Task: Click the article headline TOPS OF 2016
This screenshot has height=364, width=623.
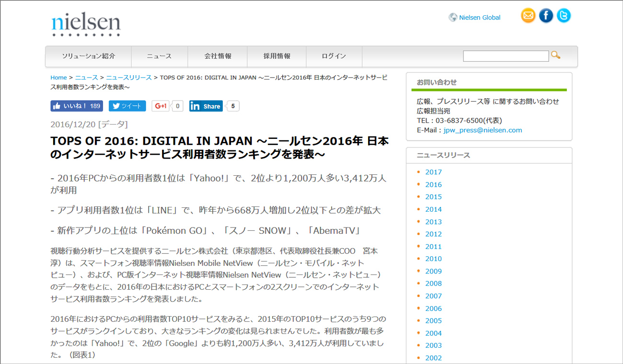Action: 219,148
